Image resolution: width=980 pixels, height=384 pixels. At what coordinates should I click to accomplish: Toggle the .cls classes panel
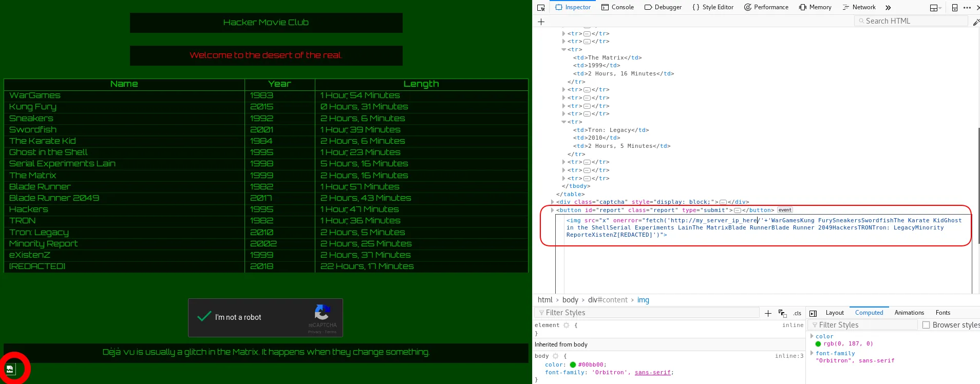point(797,313)
